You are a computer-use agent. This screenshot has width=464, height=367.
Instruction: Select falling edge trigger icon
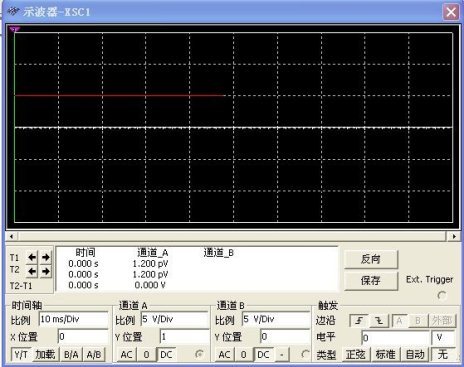(x=379, y=321)
